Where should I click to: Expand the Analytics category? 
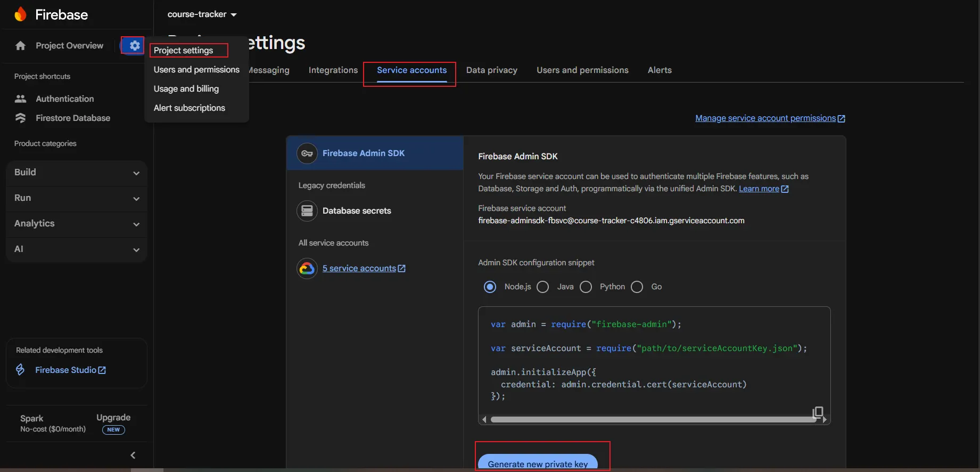76,224
